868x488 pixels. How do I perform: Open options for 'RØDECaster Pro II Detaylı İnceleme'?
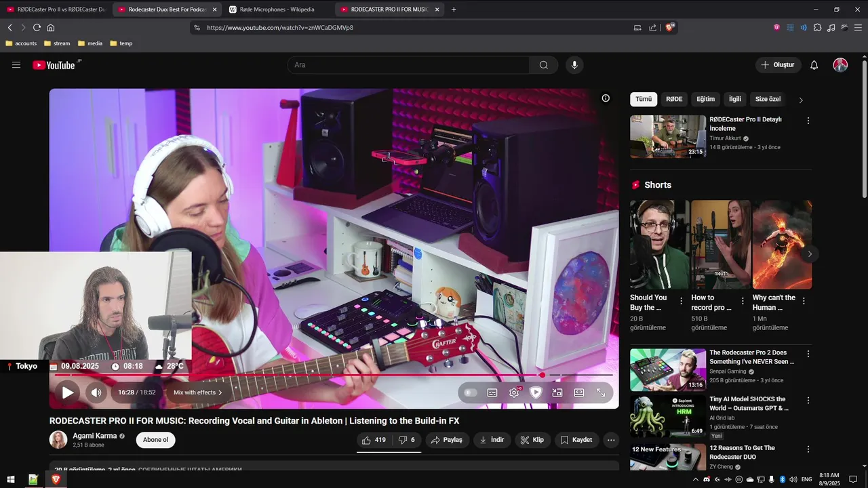pyautogui.click(x=808, y=121)
